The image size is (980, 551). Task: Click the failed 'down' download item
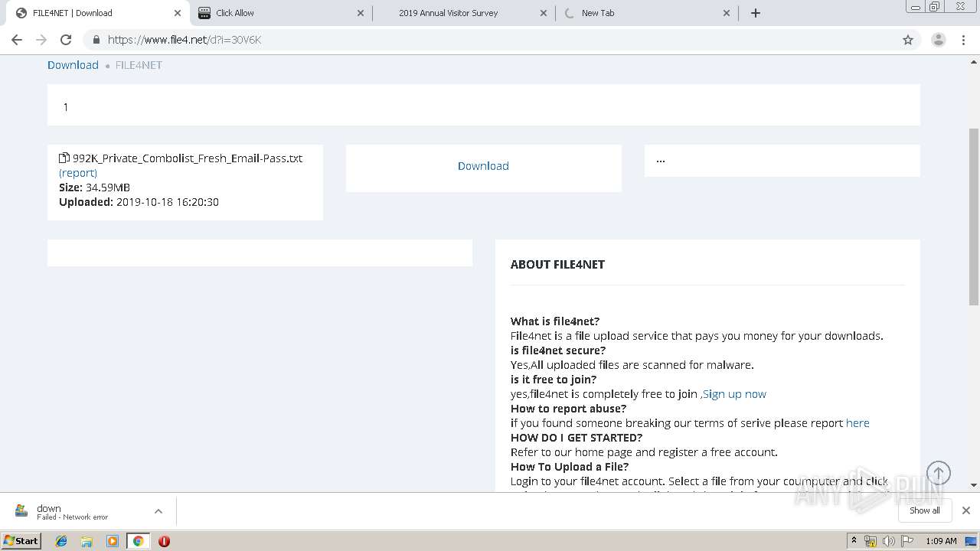[x=73, y=511]
